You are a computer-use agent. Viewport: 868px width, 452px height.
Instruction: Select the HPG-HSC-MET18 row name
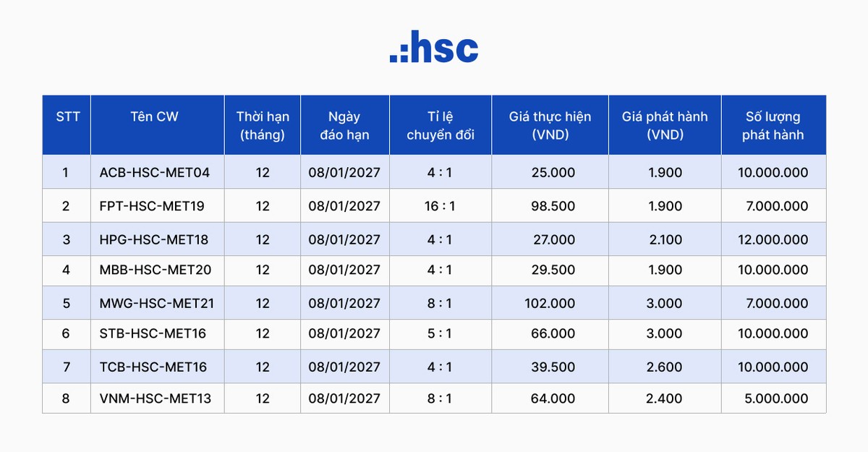tap(154, 240)
